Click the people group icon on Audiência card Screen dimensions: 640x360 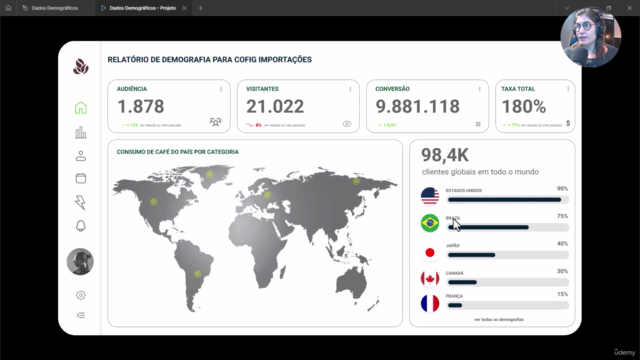point(216,122)
